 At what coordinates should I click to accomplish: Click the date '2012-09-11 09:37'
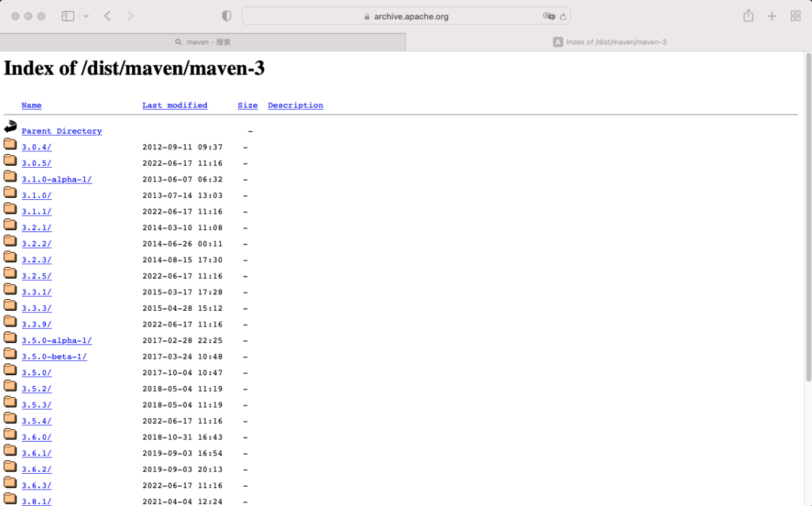click(182, 147)
